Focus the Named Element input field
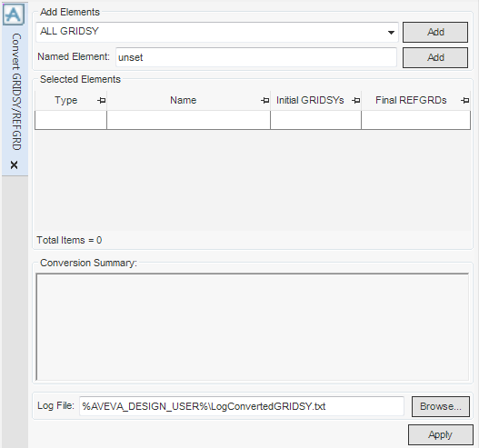 [256, 57]
